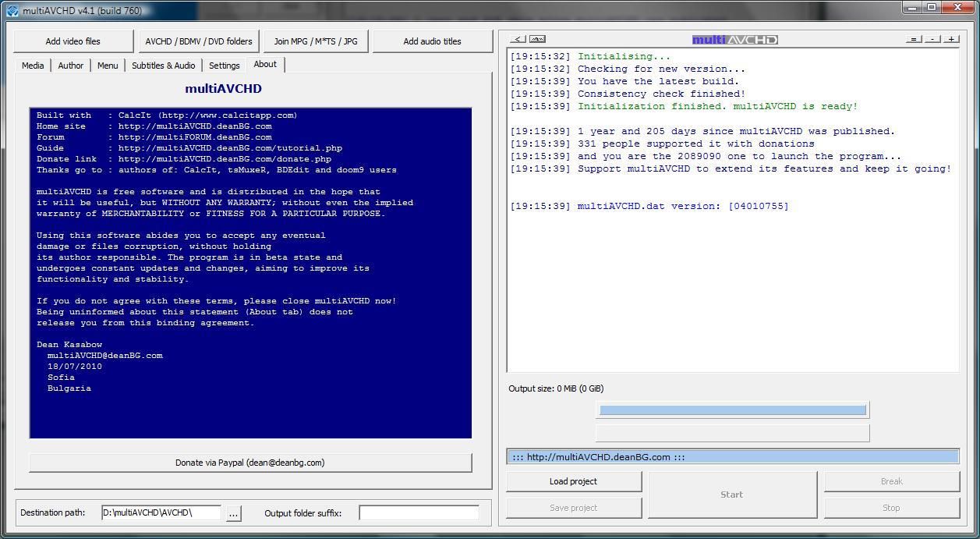Select the Menu tab
This screenshot has width=980, height=539.
(x=108, y=66)
